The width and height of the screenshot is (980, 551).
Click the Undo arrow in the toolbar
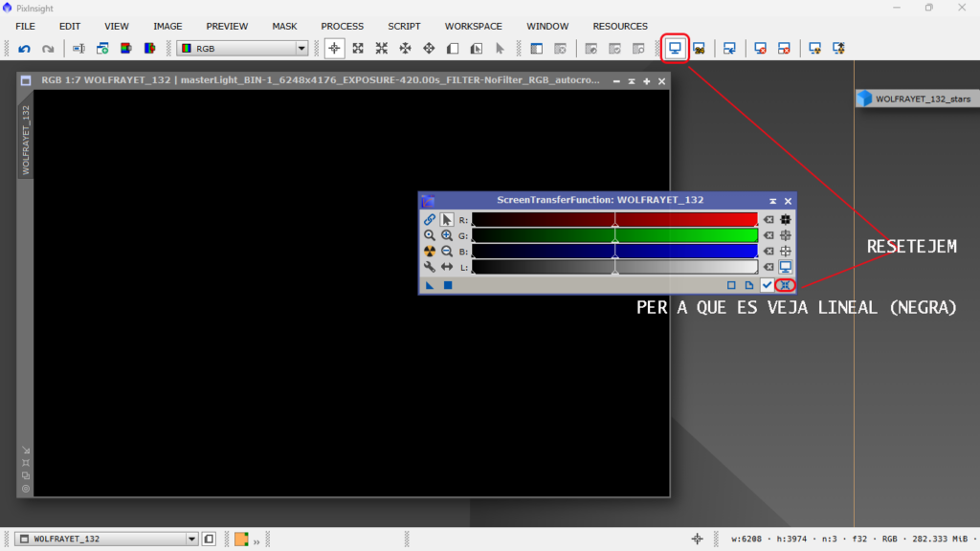coord(24,48)
